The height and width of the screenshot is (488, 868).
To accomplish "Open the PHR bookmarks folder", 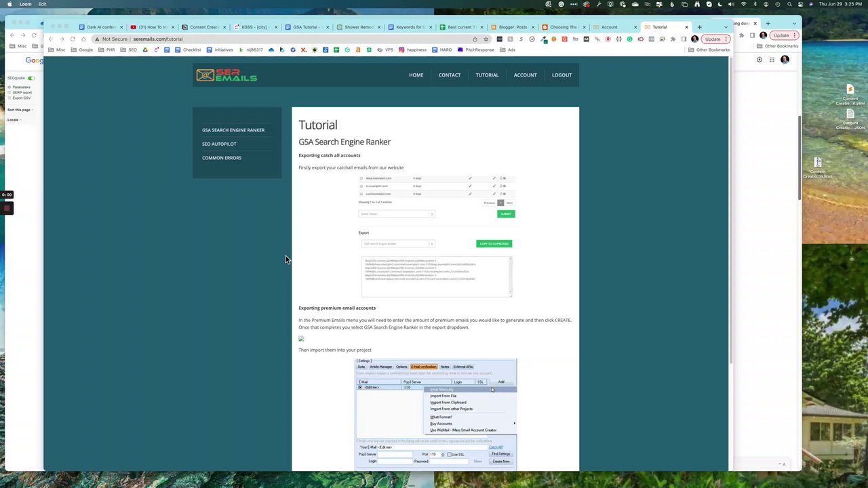I will pyautogui.click(x=106, y=49).
